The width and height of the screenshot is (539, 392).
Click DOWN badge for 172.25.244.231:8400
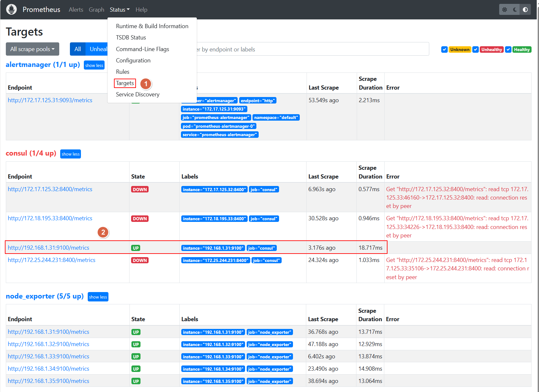coord(140,260)
